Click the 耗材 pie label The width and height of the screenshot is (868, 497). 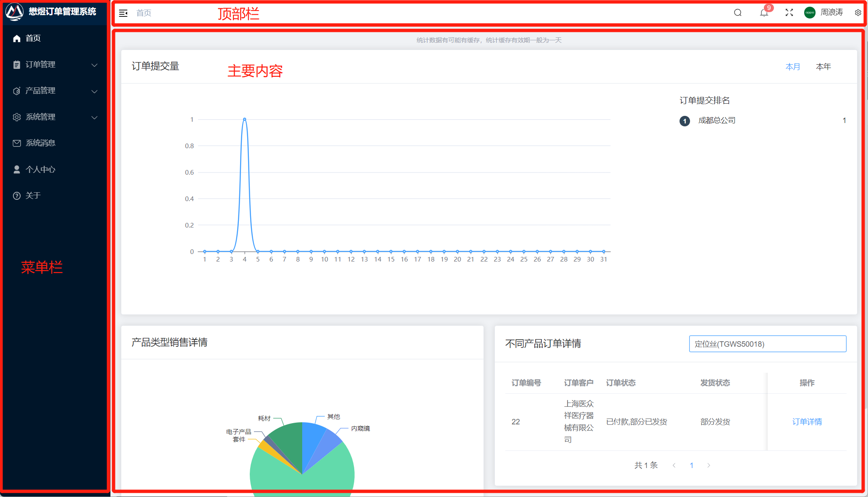[x=264, y=418]
